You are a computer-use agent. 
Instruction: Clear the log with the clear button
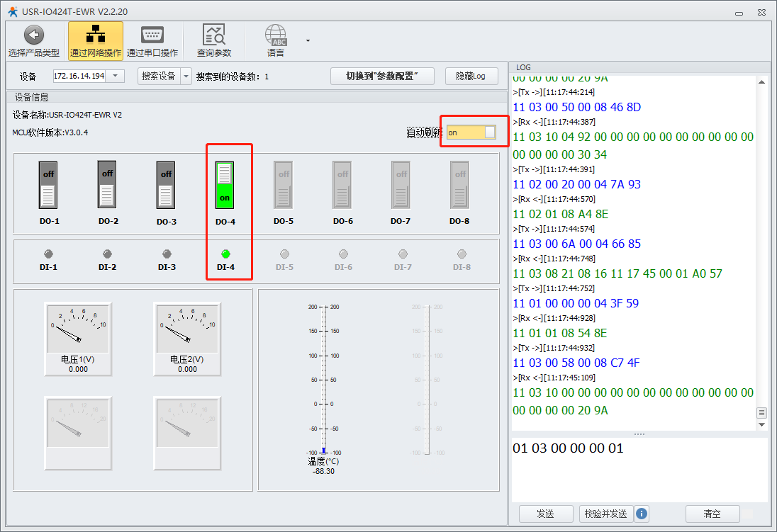click(712, 514)
